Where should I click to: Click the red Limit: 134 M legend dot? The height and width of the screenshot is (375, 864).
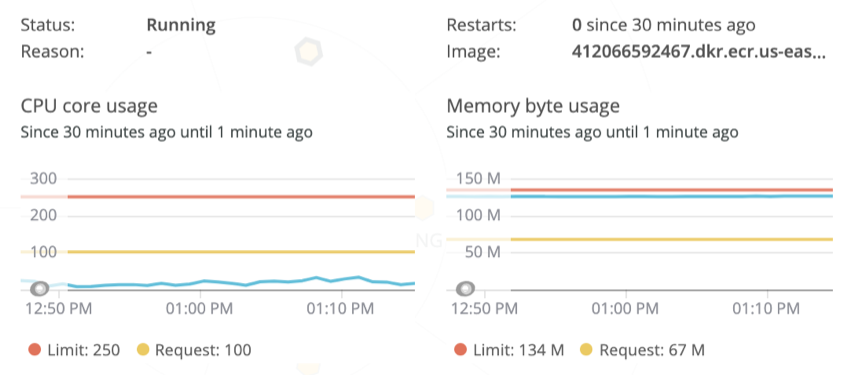[x=461, y=350]
